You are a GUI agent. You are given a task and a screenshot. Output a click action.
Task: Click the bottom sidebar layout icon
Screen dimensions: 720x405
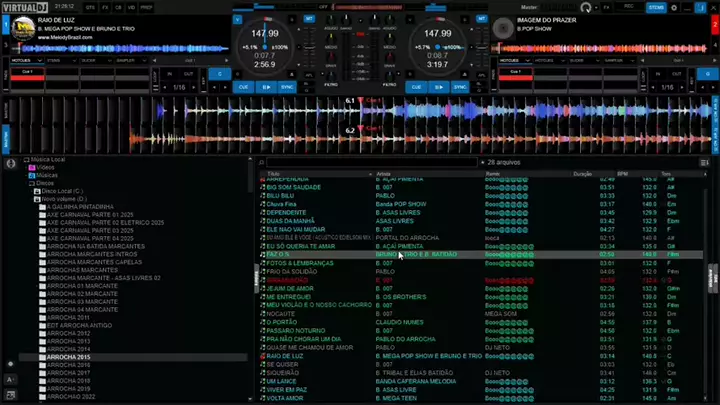tap(11, 395)
